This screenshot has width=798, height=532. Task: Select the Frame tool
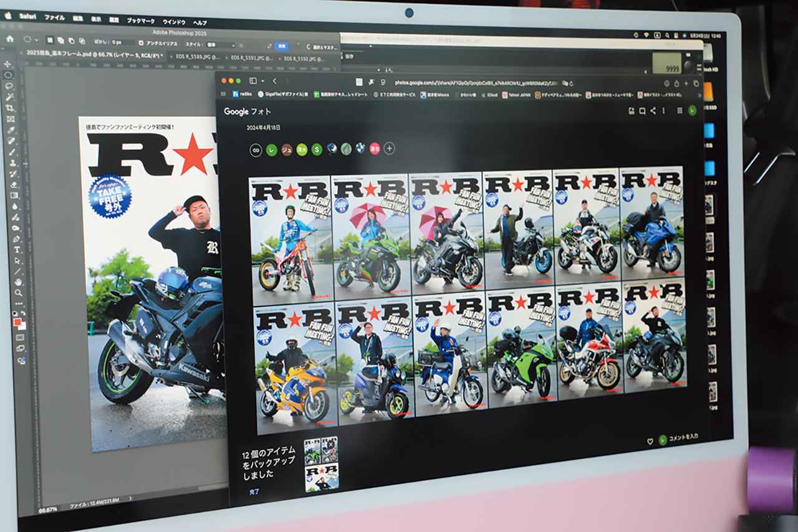11,118
